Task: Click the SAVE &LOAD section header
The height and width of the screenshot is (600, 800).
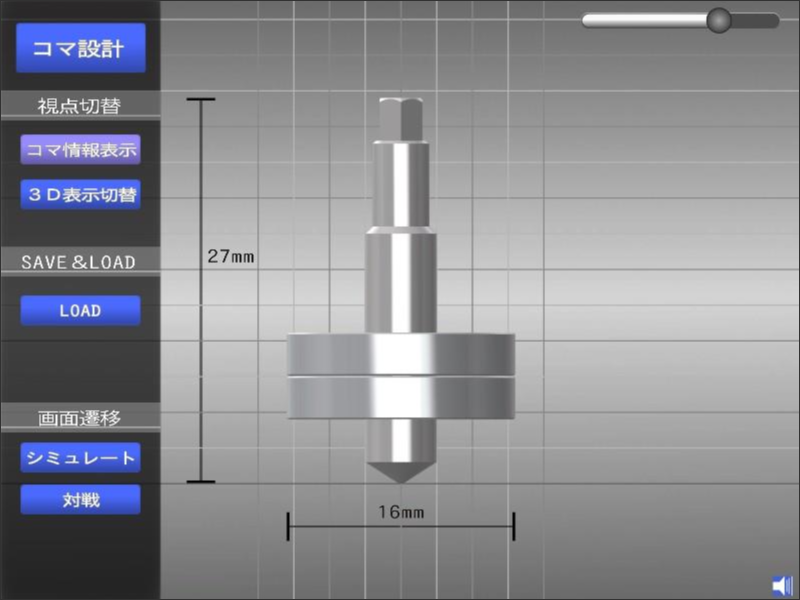Action: tap(80, 262)
